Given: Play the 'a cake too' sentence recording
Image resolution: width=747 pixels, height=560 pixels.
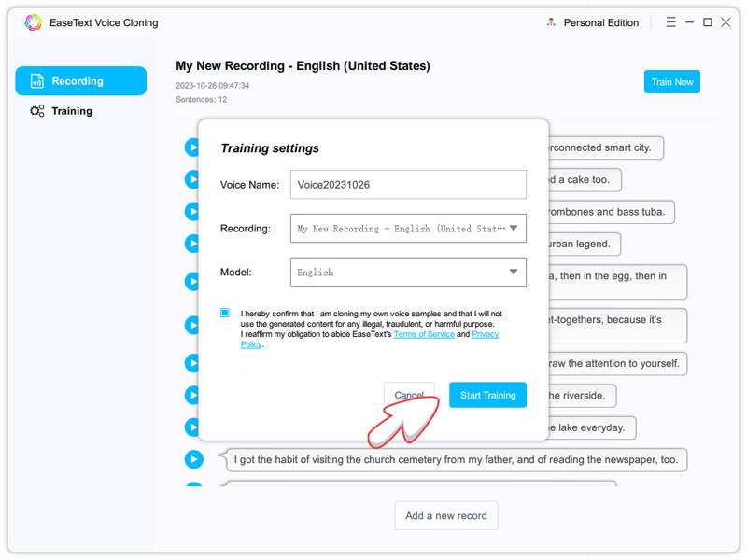Looking at the screenshot, I should 192,179.
